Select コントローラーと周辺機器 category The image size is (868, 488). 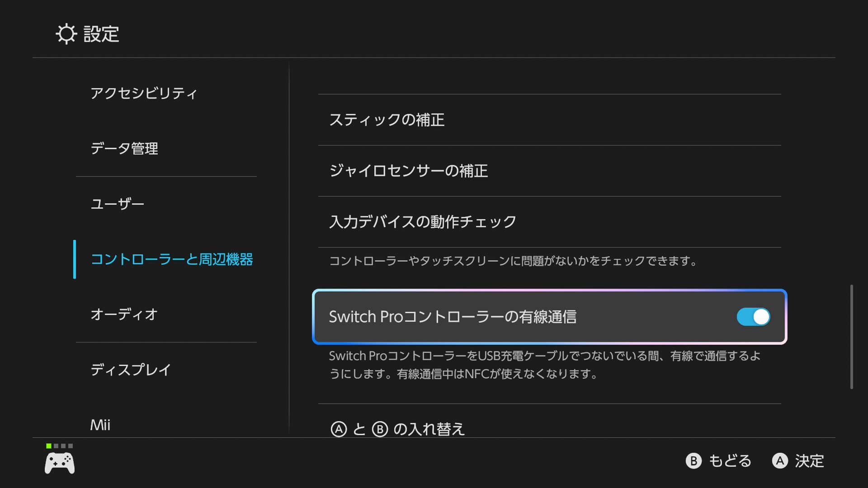(172, 259)
